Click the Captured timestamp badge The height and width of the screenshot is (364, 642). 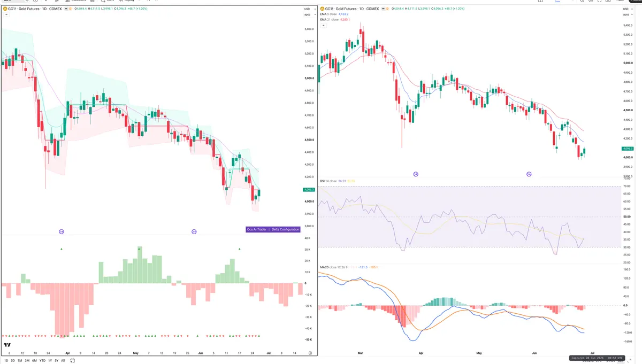coord(597,358)
